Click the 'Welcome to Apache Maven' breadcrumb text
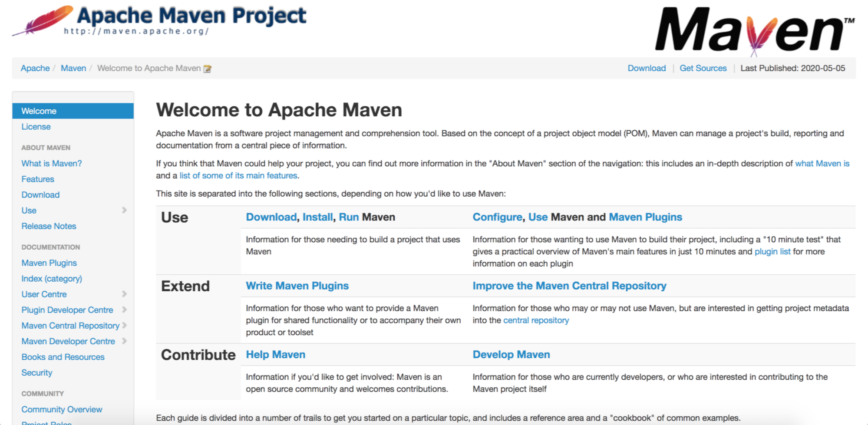This screenshot has height=425, width=868. (149, 68)
